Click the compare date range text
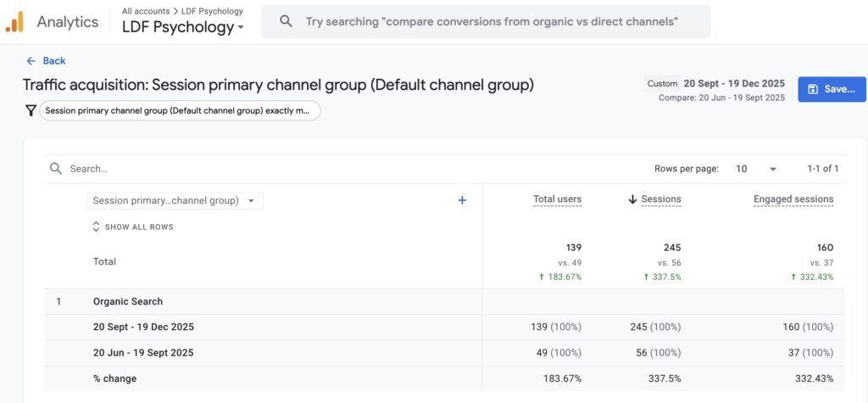Viewport: 868px width, 403px height. [722, 98]
